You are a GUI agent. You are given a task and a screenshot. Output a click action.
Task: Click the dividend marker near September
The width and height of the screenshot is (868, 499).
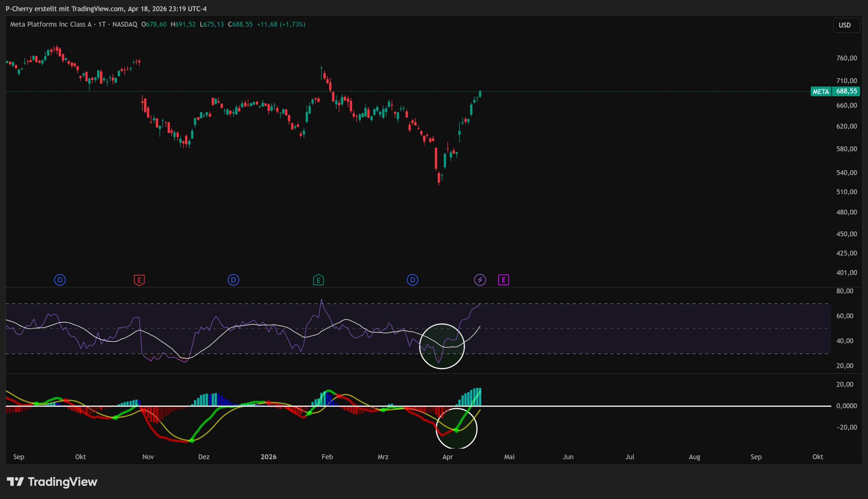pyautogui.click(x=60, y=280)
